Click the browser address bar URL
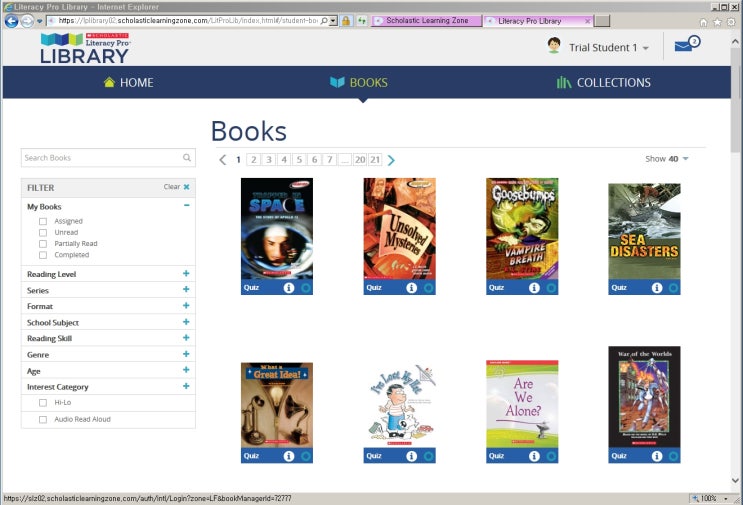This screenshot has width=743, height=505. 189,21
